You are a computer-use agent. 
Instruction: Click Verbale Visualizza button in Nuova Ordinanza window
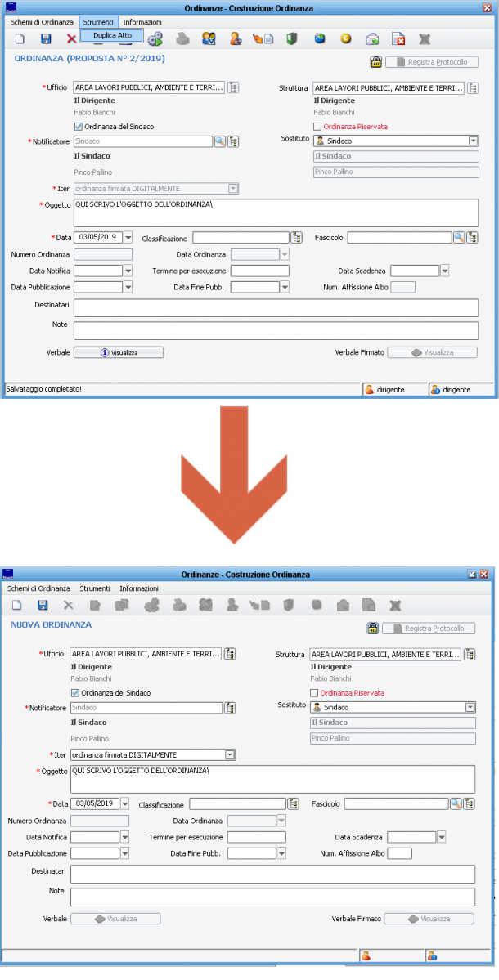click(115, 919)
